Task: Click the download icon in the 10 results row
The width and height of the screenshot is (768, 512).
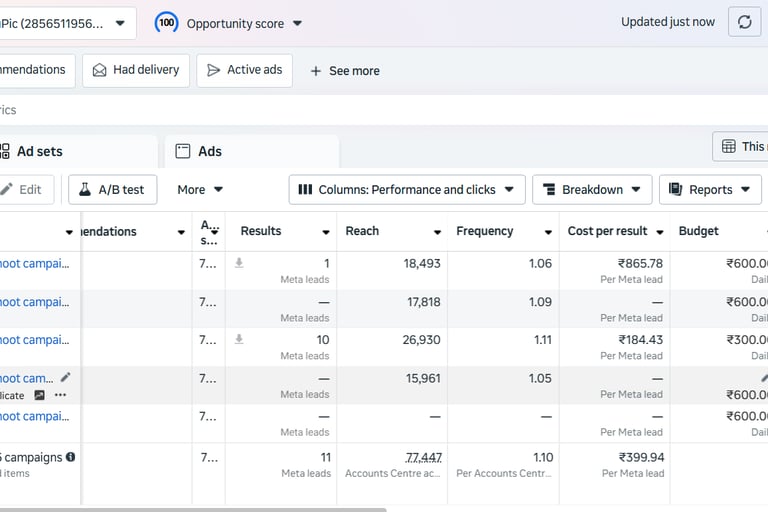Action: tap(239, 340)
